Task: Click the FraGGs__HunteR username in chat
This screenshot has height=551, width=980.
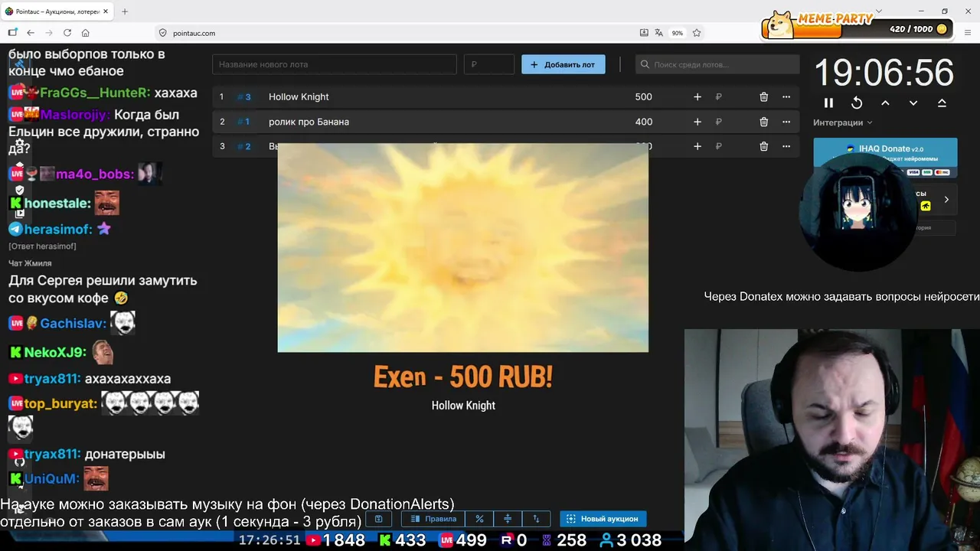Action: [95, 93]
